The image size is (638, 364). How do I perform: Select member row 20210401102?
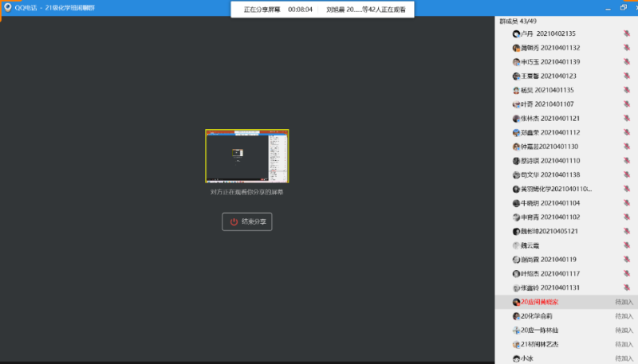pos(566,217)
